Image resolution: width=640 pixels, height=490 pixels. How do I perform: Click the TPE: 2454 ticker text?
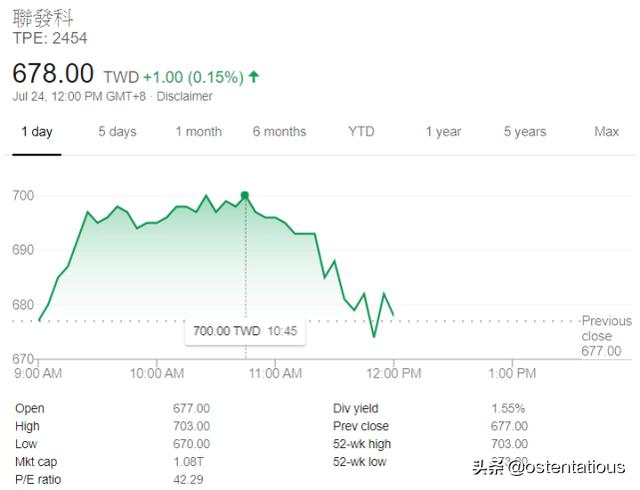click(50, 38)
